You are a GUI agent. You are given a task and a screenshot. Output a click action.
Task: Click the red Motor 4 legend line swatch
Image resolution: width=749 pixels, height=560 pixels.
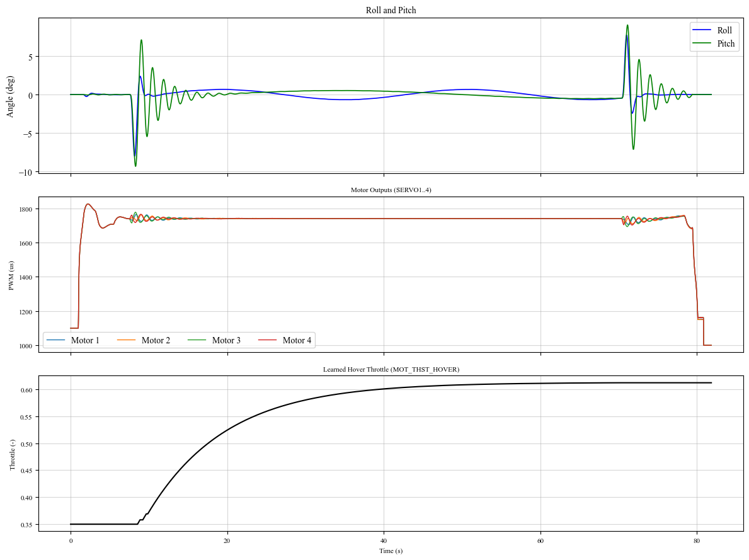tap(268, 340)
